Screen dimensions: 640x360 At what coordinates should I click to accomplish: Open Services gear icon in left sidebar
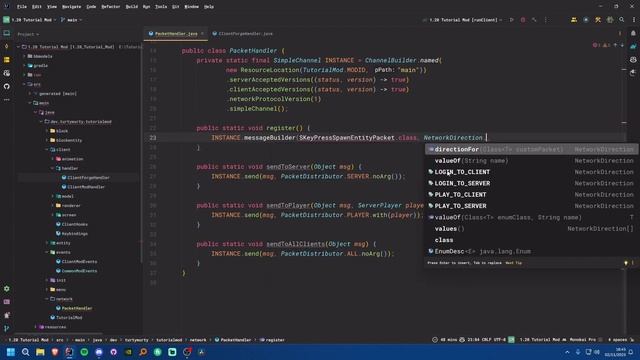coord(7,289)
